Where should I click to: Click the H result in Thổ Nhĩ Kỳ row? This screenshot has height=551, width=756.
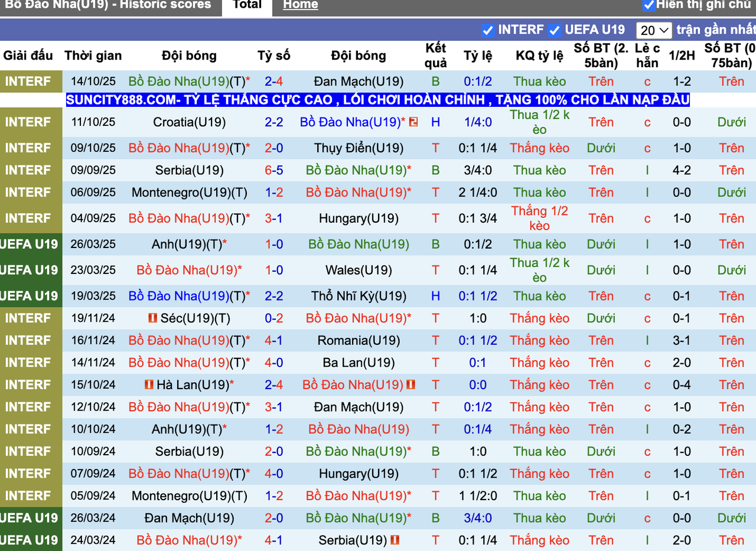[x=436, y=296]
